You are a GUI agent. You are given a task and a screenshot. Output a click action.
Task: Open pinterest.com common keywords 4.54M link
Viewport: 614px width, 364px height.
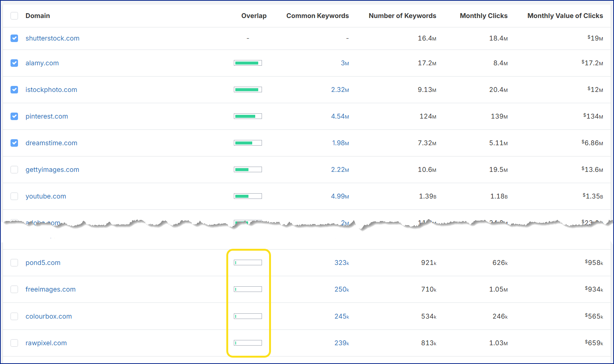(340, 116)
